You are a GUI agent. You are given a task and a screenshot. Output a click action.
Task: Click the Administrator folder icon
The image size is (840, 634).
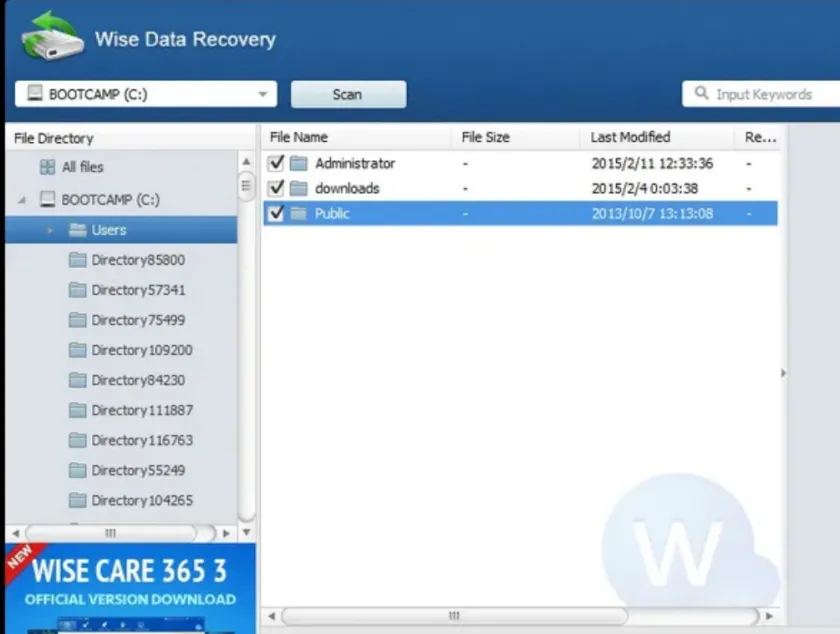click(x=298, y=164)
